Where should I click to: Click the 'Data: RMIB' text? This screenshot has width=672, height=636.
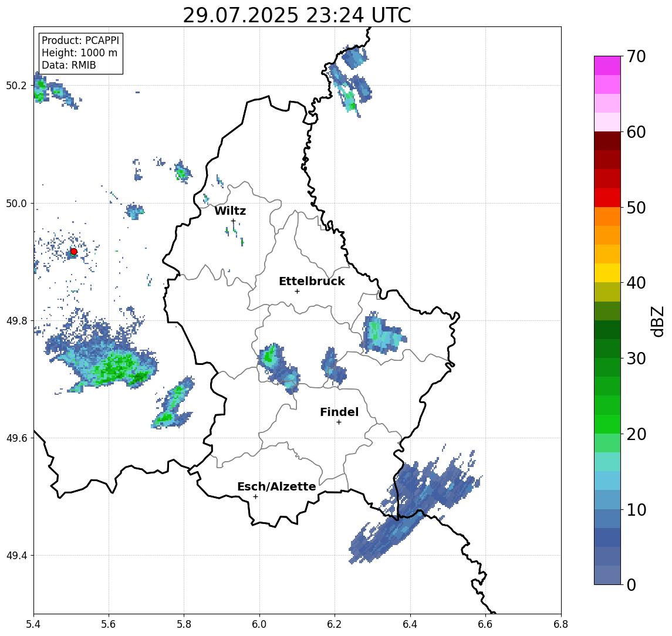[69, 65]
